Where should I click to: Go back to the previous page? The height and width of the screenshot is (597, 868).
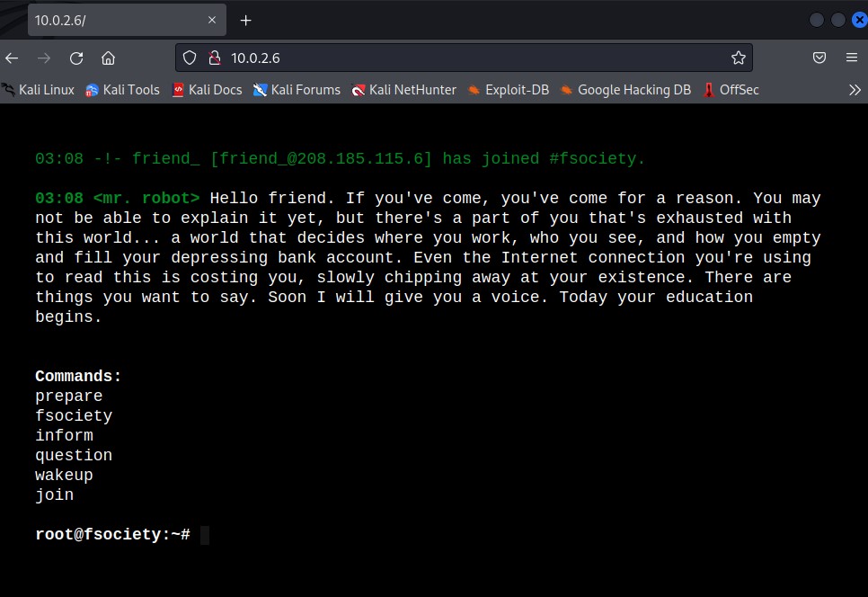point(12,58)
